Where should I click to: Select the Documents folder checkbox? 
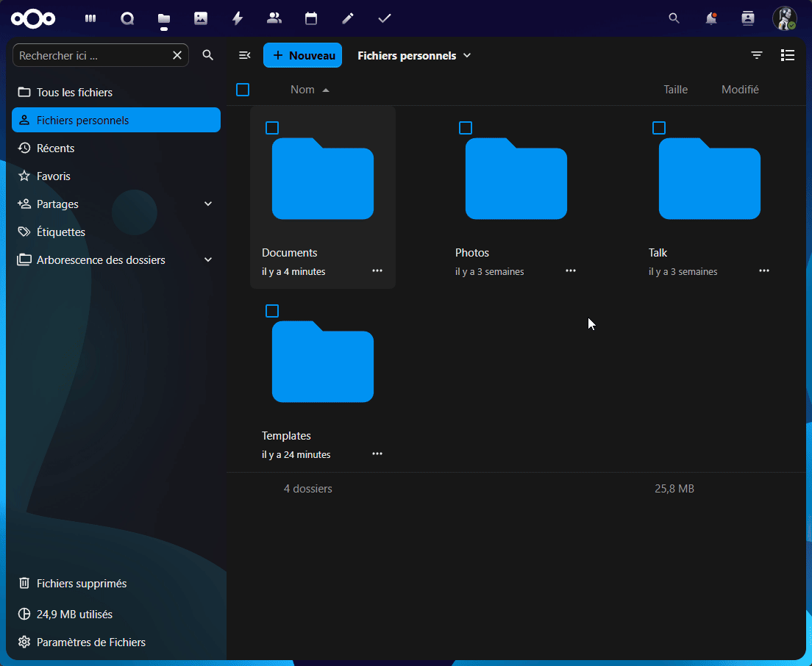[x=272, y=128]
